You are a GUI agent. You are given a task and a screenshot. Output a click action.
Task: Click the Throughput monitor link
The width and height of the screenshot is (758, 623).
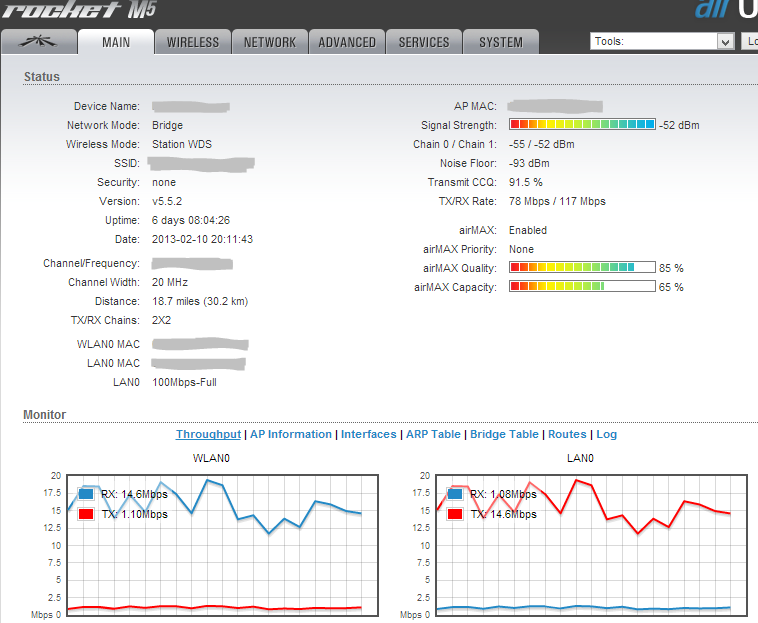tap(208, 434)
